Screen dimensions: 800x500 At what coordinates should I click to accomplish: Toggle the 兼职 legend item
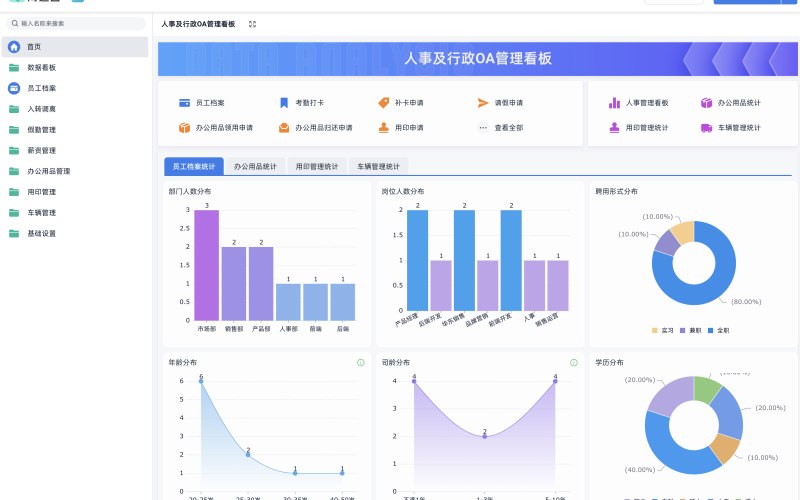690,331
